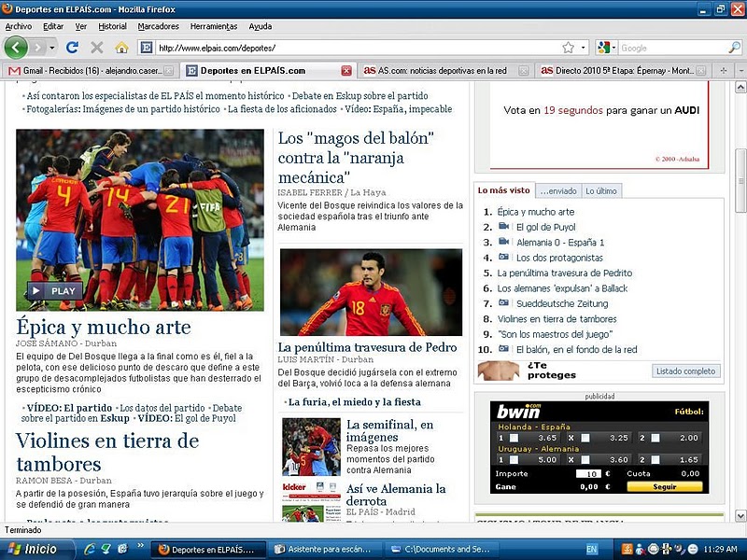The width and height of the screenshot is (747, 560).
Task: Select the España win checkbox labeled 2
Action: click(655, 438)
